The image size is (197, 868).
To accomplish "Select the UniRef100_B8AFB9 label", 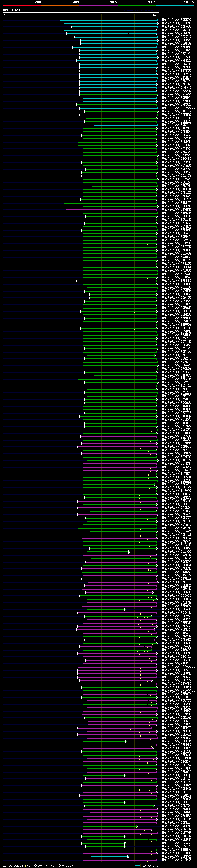I will [x=176, y=43].
